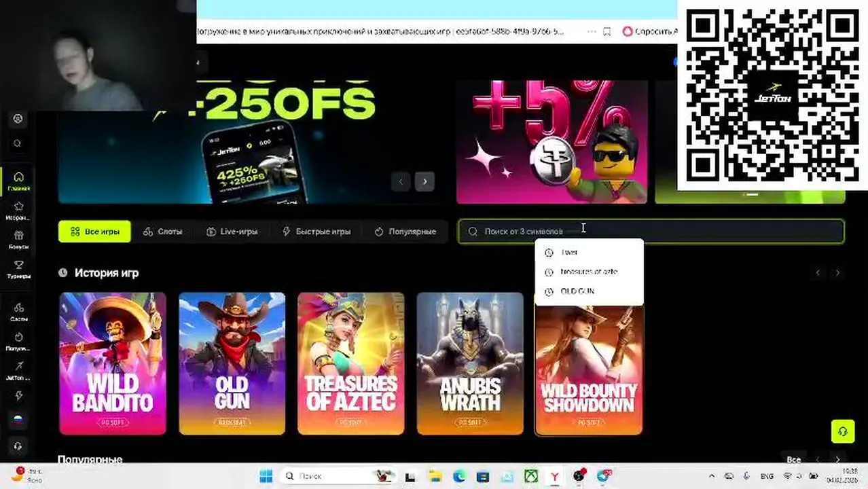Image resolution: width=868 pixels, height=489 pixels.
Task: Click the game search input field
Action: pos(651,231)
